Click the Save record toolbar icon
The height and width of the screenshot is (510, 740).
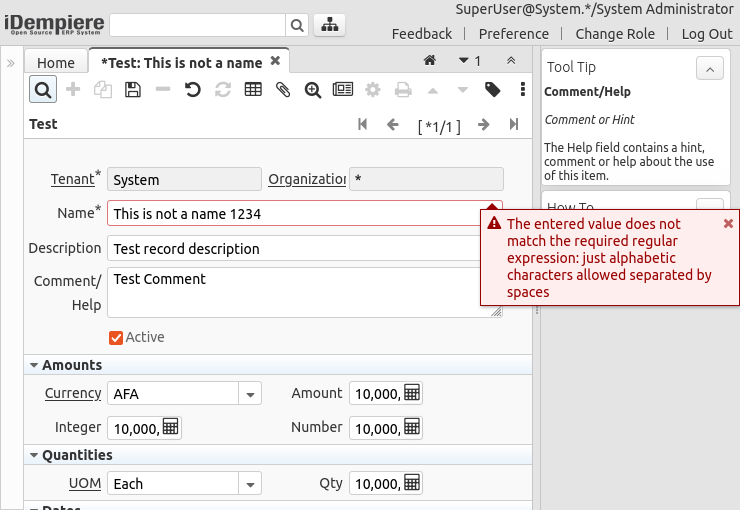[x=132, y=90]
